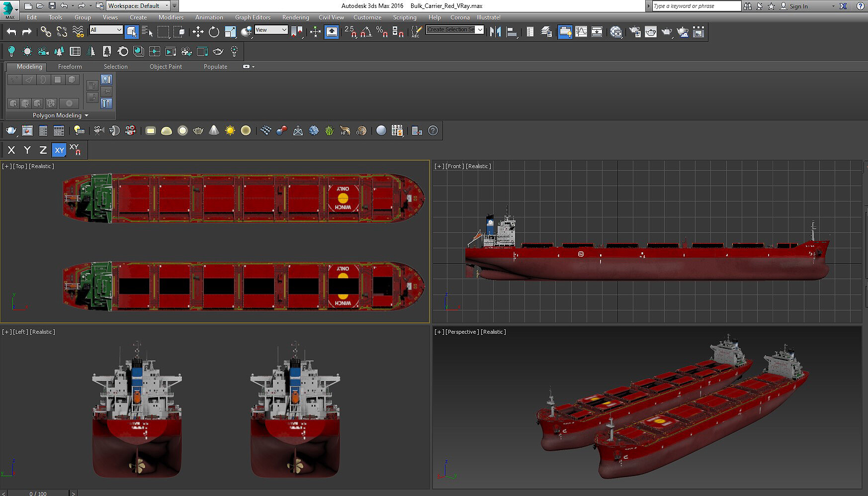Toggle the Angle Snap button

tap(366, 32)
